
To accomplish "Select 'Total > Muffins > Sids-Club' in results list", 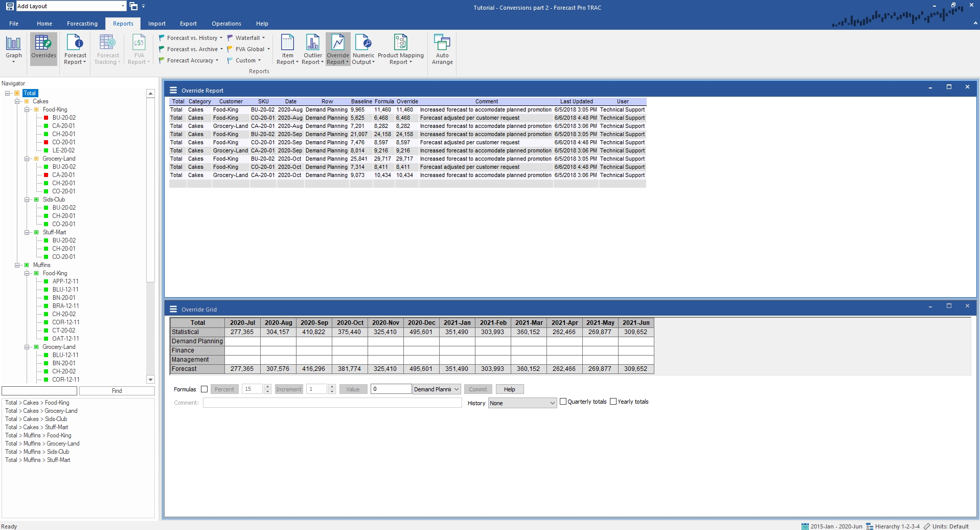I will click(x=37, y=452).
